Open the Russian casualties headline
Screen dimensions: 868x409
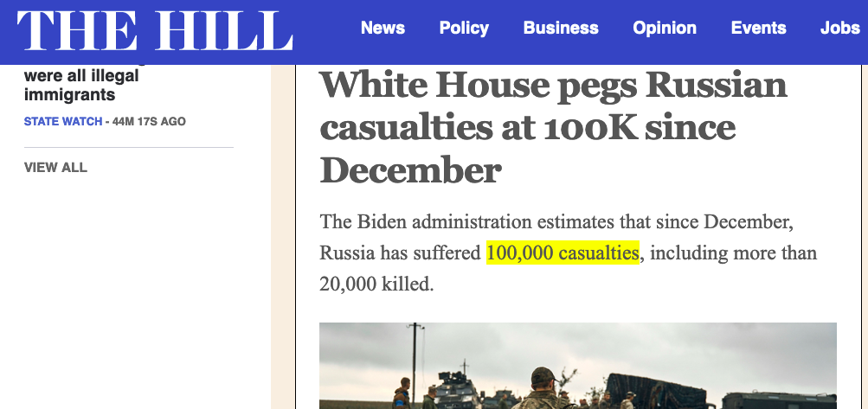[554, 127]
